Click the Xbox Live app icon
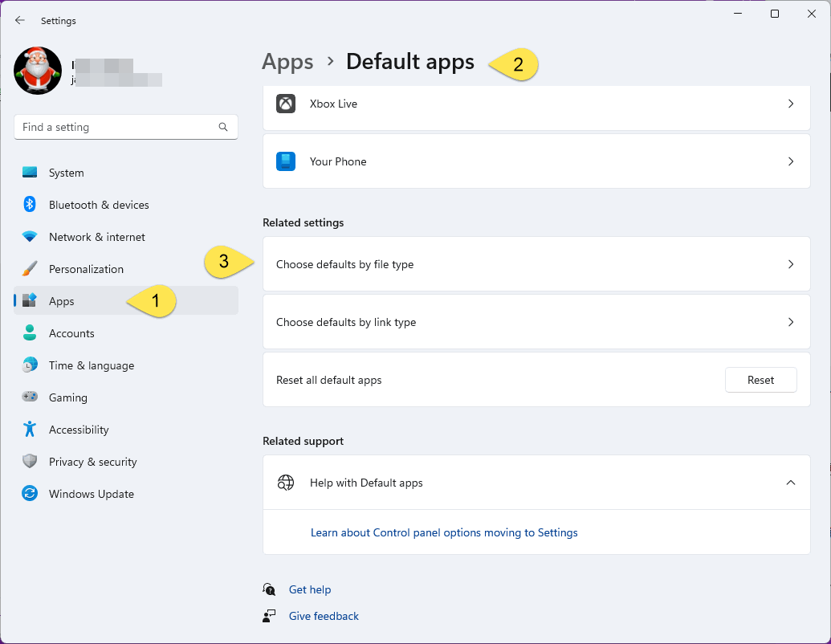 [286, 104]
